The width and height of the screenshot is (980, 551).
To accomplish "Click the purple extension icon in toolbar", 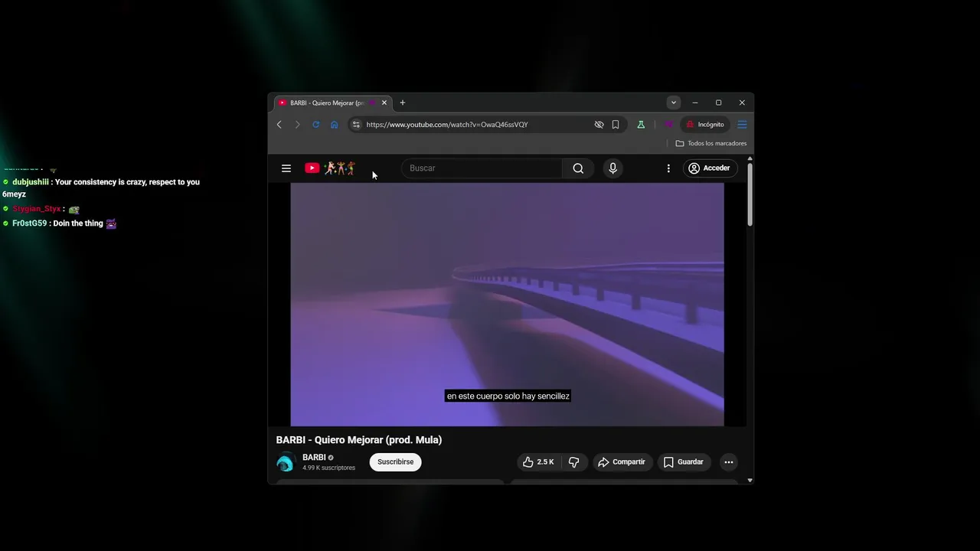I will [x=668, y=125].
